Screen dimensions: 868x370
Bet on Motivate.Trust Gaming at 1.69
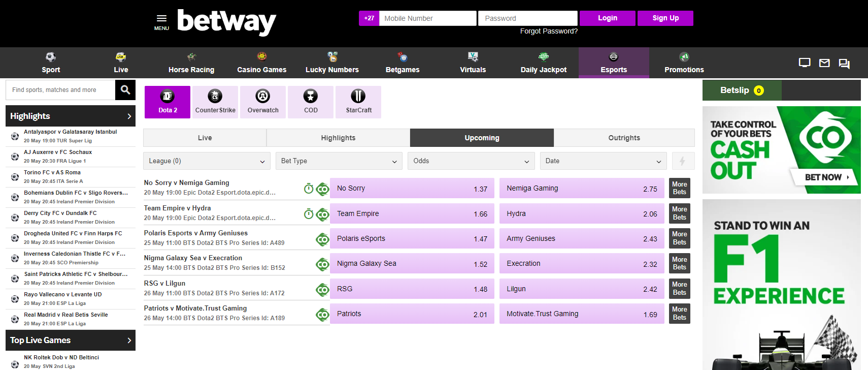coord(582,314)
